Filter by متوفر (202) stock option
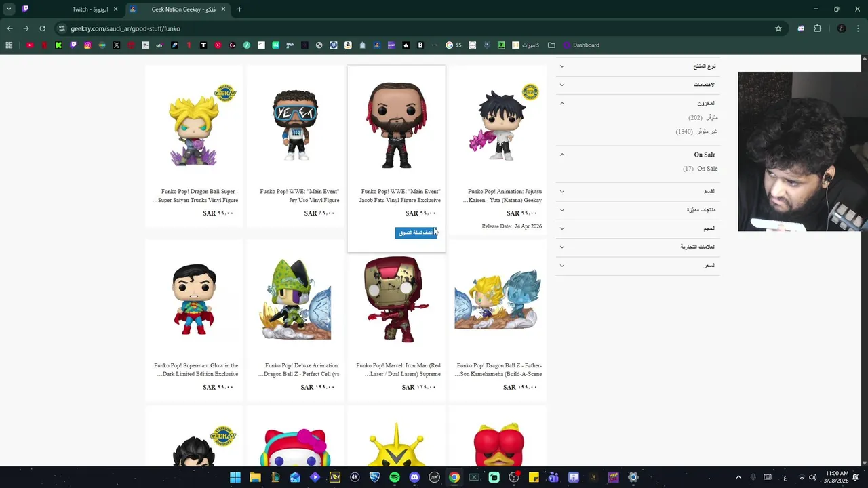 [703, 117]
